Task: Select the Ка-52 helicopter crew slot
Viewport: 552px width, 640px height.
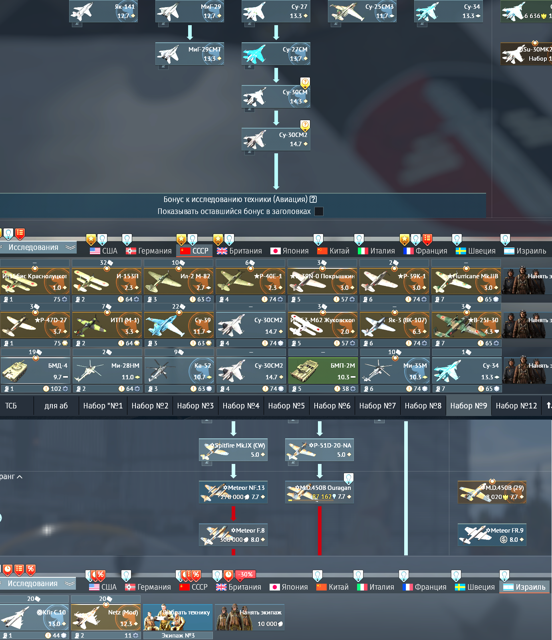Action: [178, 370]
